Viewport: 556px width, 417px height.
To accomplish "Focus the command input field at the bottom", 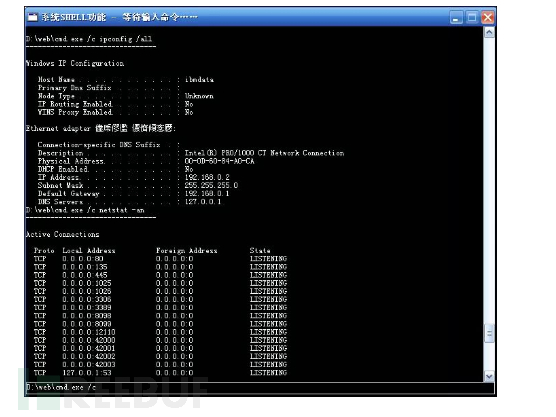I will [x=260, y=388].
